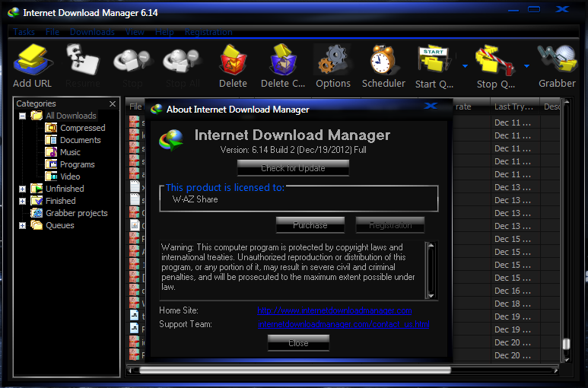Click the warning text scroll down arrow
This screenshot has height=388, width=588.
point(431,295)
